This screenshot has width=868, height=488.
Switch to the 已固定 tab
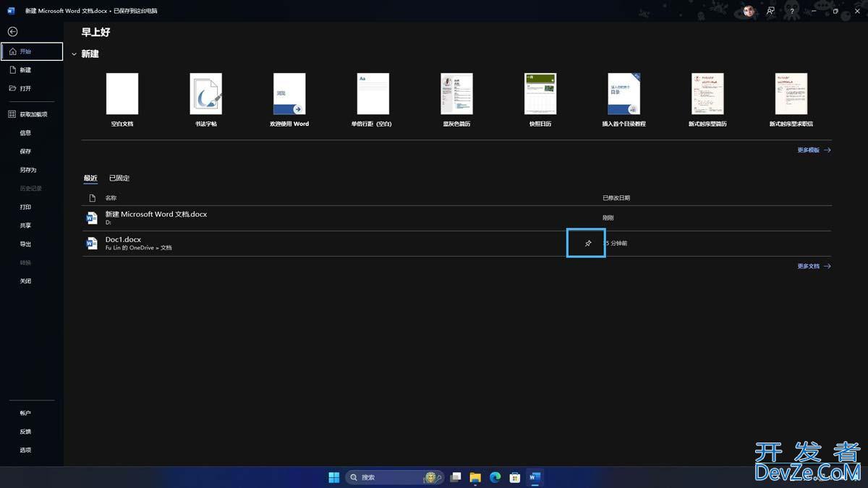click(x=119, y=178)
